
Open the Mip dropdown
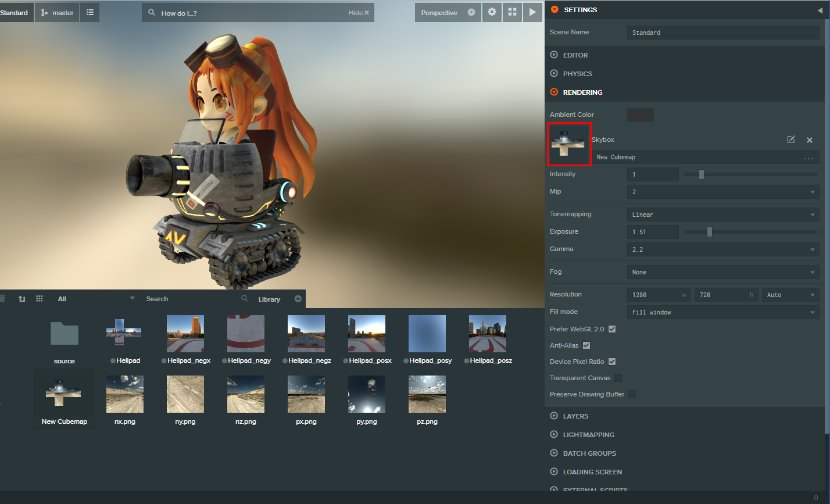(723, 192)
